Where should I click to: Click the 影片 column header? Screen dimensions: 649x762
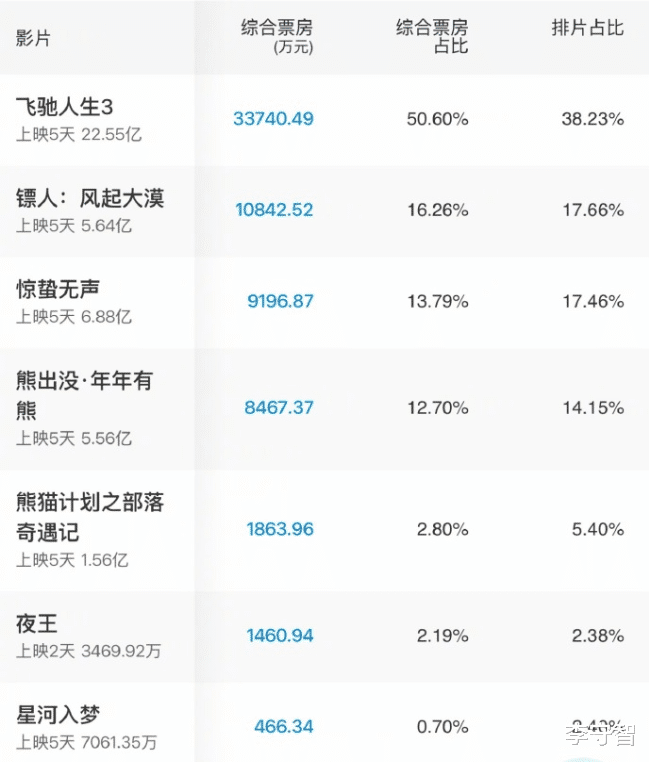coord(33,38)
